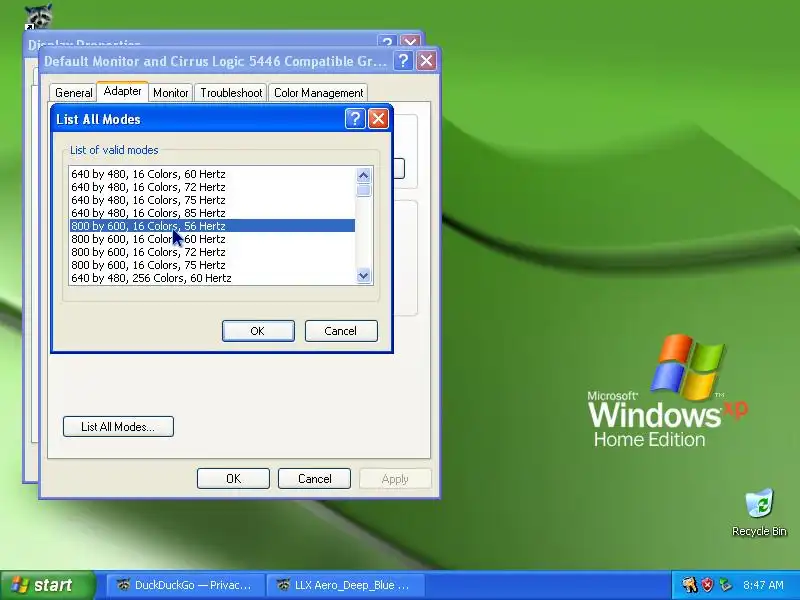
Task: Select 800 by 600, 16 Colors, 56 Hertz
Action: (212, 226)
